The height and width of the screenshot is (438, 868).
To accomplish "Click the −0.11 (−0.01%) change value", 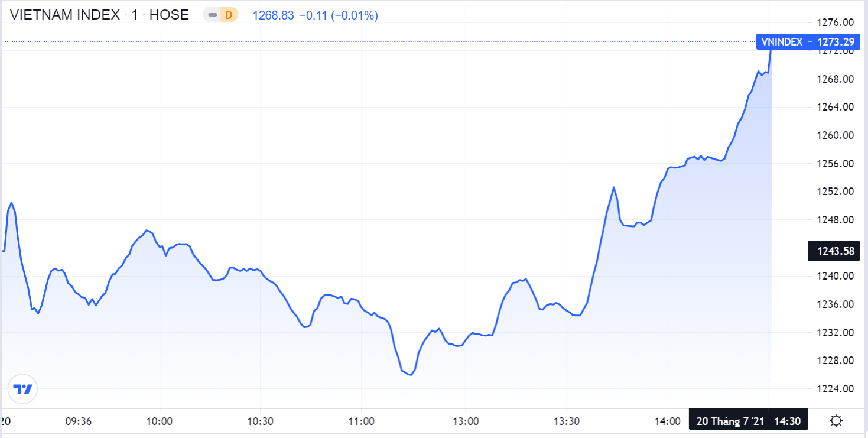I will coord(339,15).
